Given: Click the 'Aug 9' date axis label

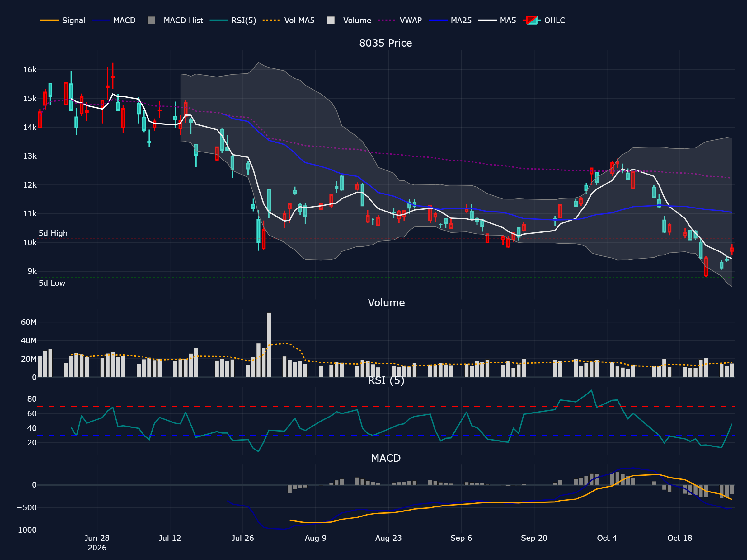Looking at the screenshot, I should pyautogui.click(x=315, y=538).
